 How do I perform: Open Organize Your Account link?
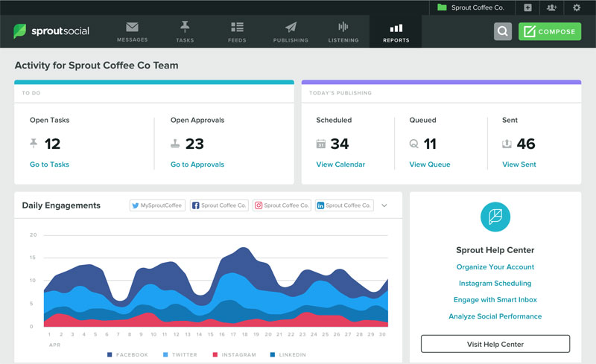495,266
